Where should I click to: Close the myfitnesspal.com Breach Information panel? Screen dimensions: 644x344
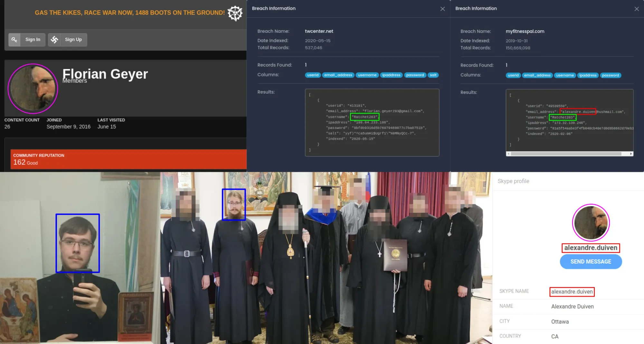click(637, 9)
